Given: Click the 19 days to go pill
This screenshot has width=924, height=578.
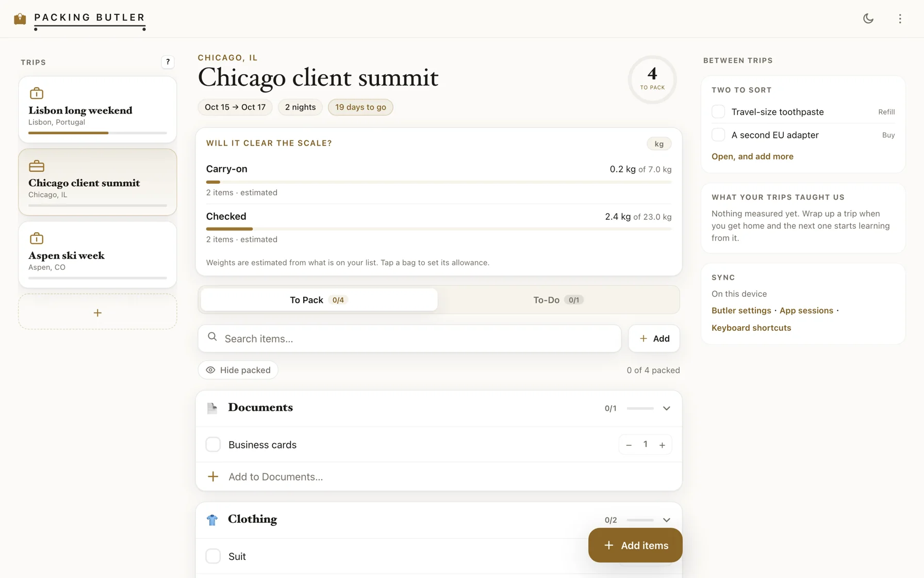Looking at the screenshot, I should click(x=360, y=107).
